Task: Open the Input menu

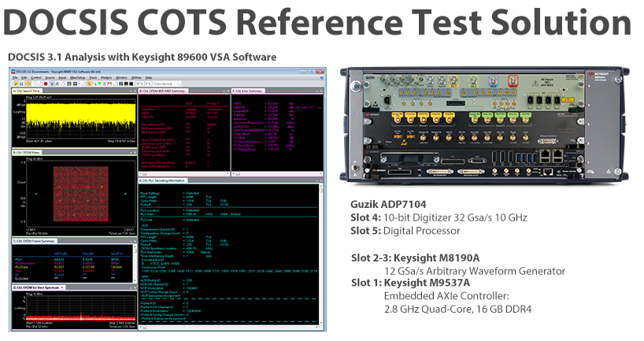Action: [x=62, y=78]
